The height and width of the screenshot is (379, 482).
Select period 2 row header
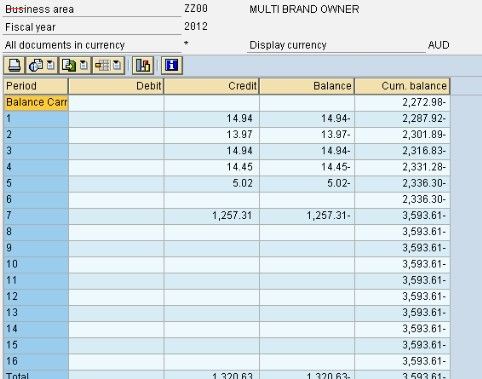pos(36,135)
